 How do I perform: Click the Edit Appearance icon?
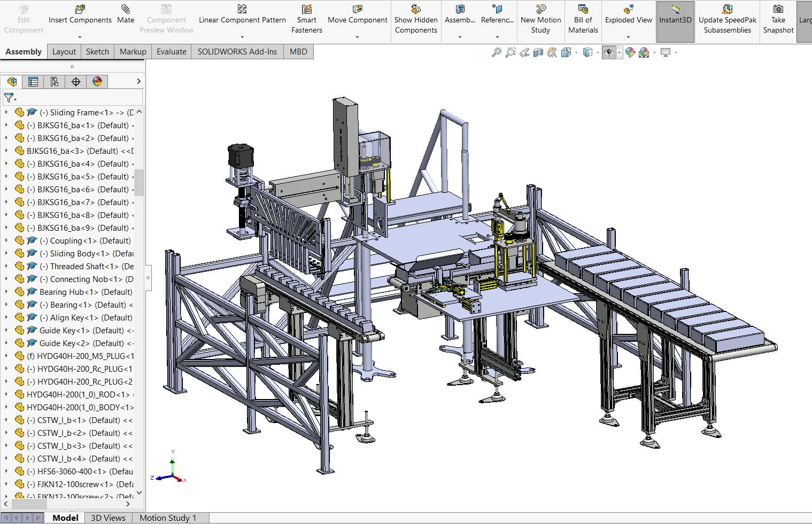click(630, 52)
